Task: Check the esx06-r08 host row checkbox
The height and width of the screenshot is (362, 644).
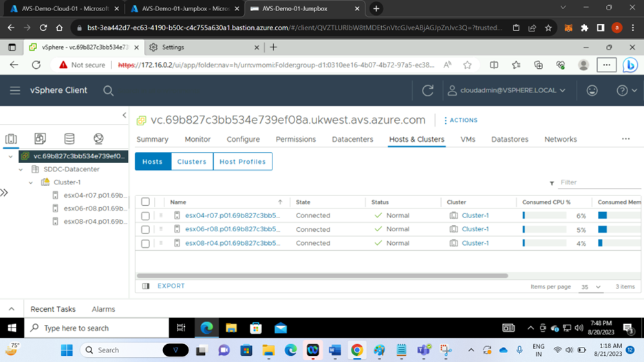Action: click(145, 230)
